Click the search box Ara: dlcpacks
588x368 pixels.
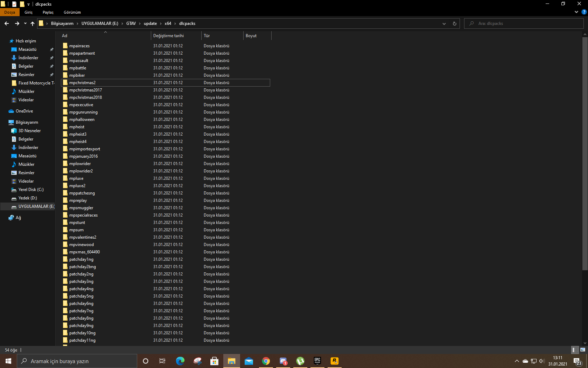pos(524,23)
